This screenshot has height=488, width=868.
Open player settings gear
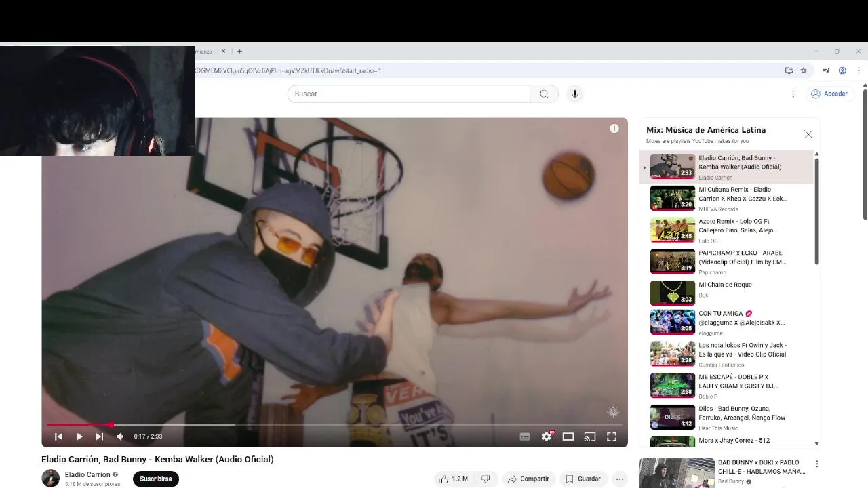tap(547, 436)
